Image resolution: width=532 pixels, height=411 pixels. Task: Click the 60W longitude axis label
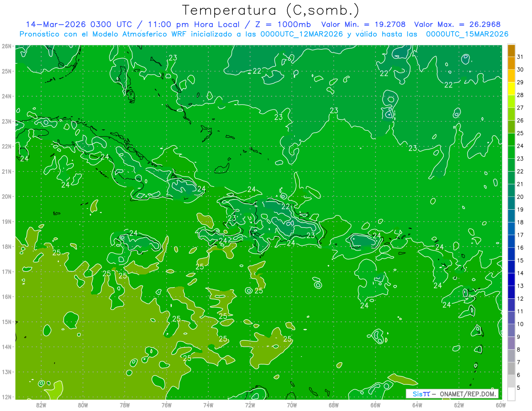click(501, 405)
